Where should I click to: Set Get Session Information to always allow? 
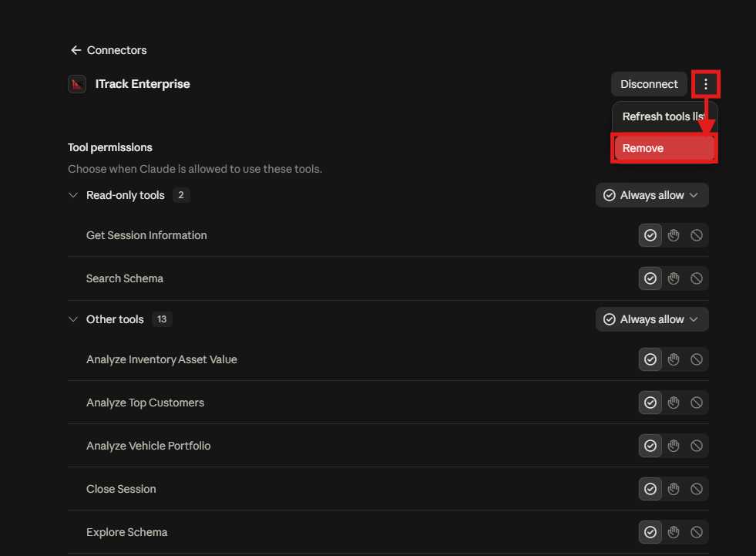[650, 235]
